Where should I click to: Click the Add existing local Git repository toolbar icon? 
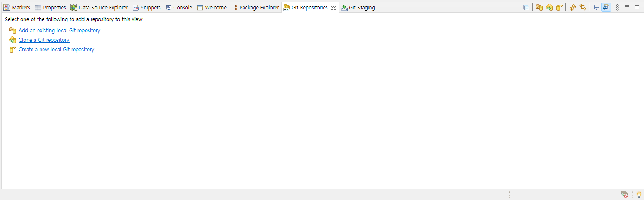coord(539,7)
